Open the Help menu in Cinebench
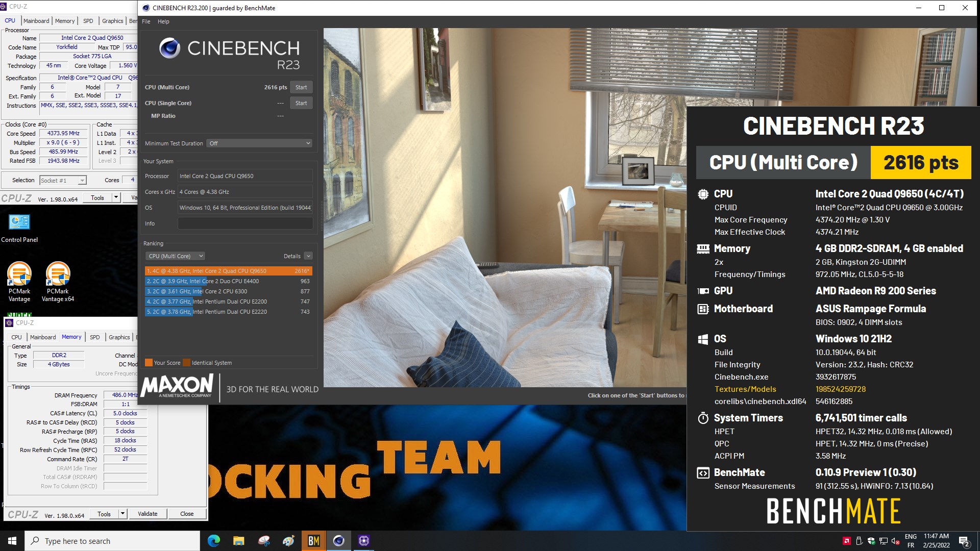980x551 pixels. pyautogui.click(x=163, y=21)
